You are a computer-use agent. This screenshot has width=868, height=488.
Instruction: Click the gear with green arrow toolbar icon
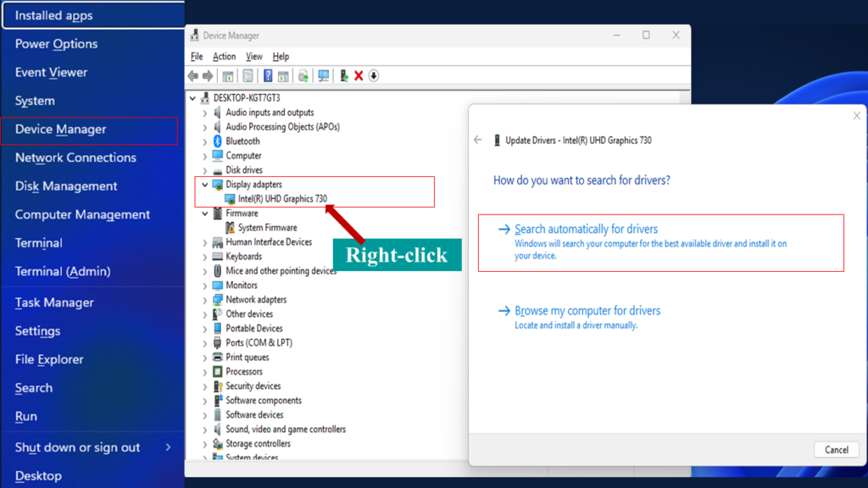(303, 75)
